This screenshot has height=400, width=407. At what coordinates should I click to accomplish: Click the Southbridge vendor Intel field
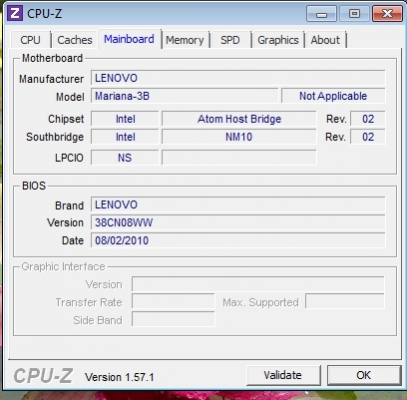pos(125,137)
